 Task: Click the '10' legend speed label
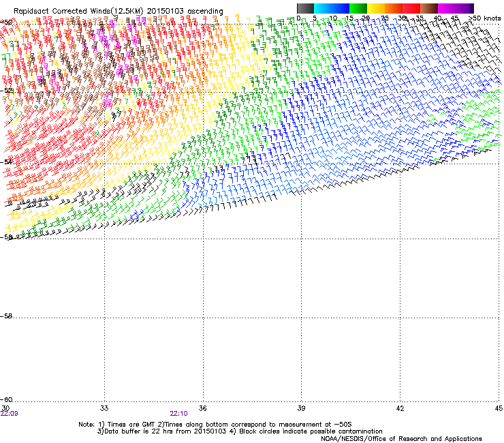tap(333, 18)
